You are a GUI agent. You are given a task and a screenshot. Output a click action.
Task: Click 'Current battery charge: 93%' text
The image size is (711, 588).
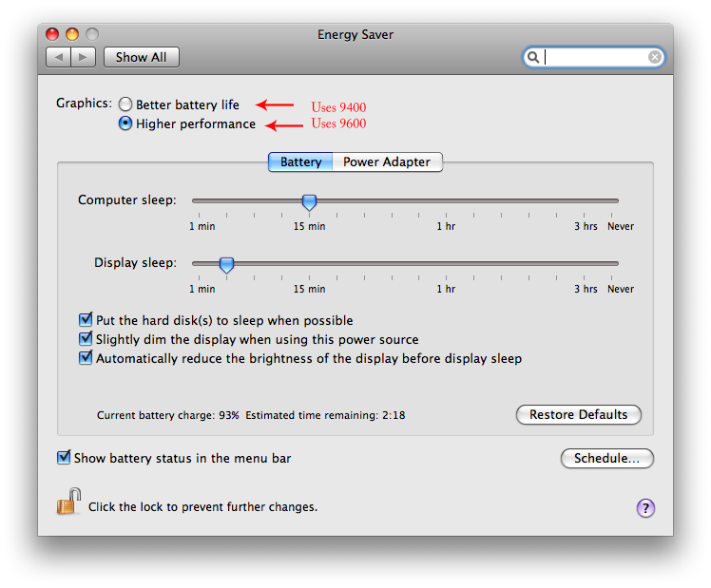[x=168, y=415]
